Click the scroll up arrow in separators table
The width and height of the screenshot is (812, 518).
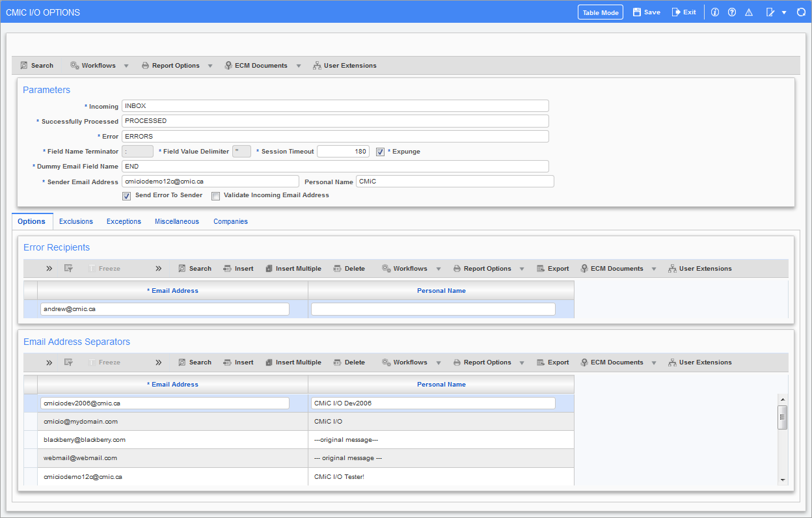[782, 400]
